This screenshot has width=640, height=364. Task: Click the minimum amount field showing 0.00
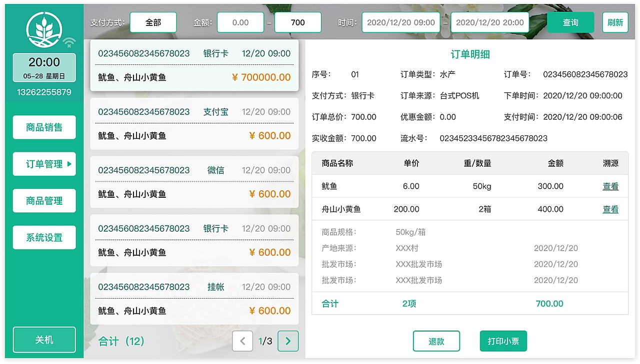pos(240,22)
